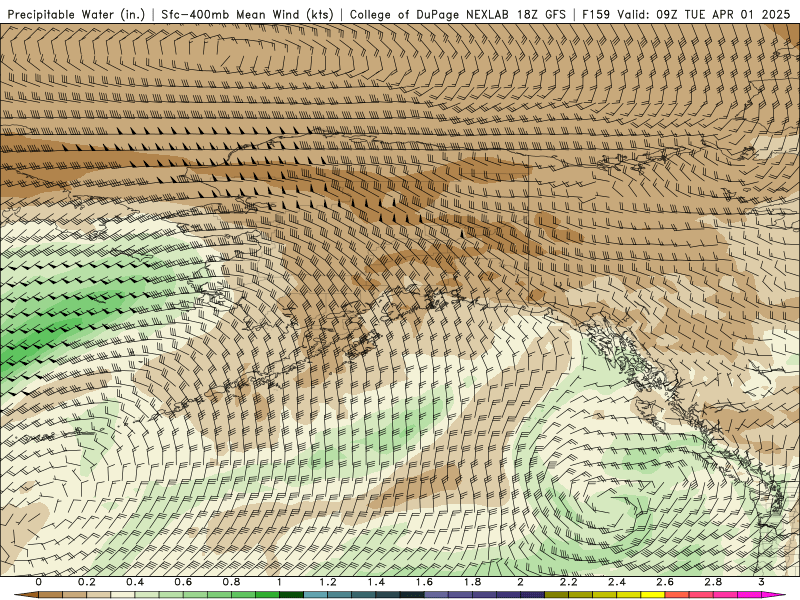Click the '3' colorbar label
The image size is (800, 600).
tap(761, 582)
